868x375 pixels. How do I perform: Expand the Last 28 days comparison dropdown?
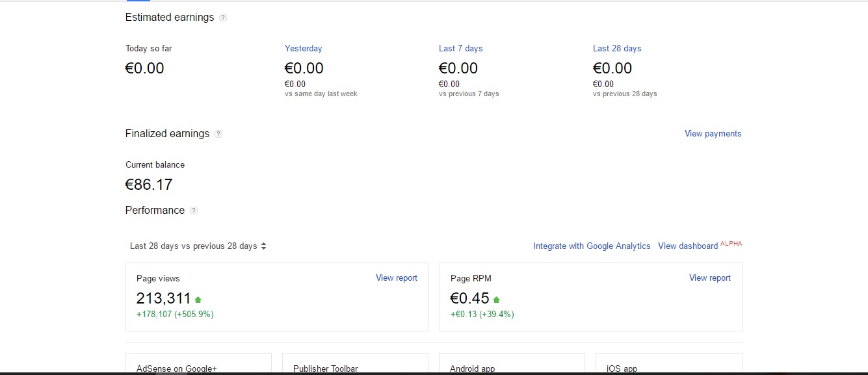point(198,246)
